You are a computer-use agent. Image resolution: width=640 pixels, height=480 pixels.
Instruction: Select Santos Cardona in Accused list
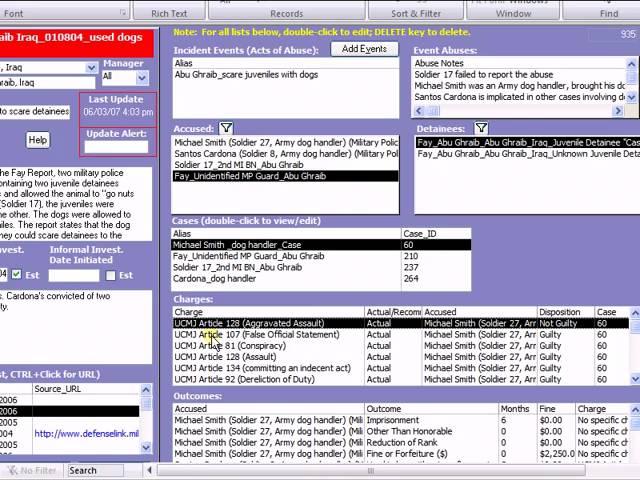285,154
